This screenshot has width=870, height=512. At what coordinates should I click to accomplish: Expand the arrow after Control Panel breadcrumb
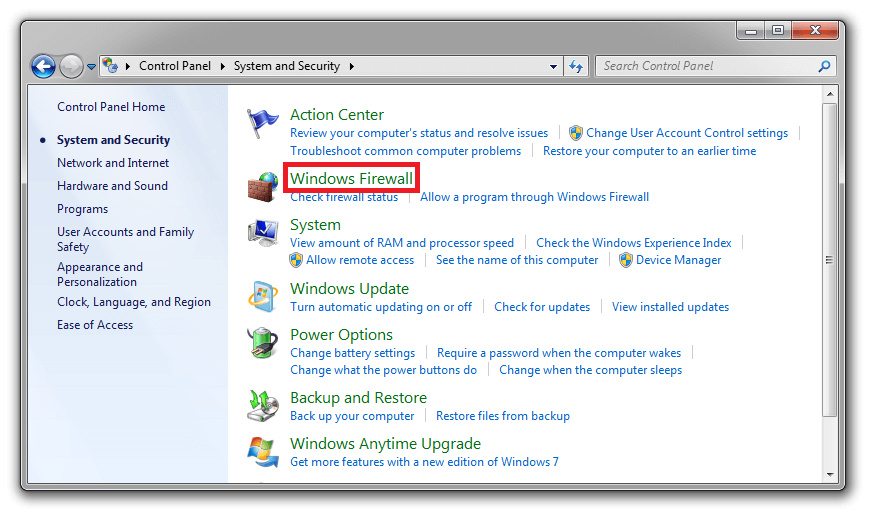(222, 67)
